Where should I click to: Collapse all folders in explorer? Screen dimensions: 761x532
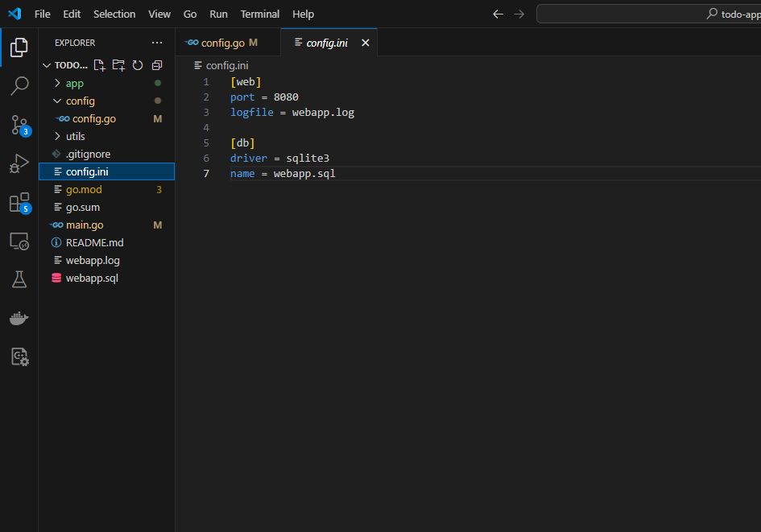pyautogui.click(x=157, y=65)
